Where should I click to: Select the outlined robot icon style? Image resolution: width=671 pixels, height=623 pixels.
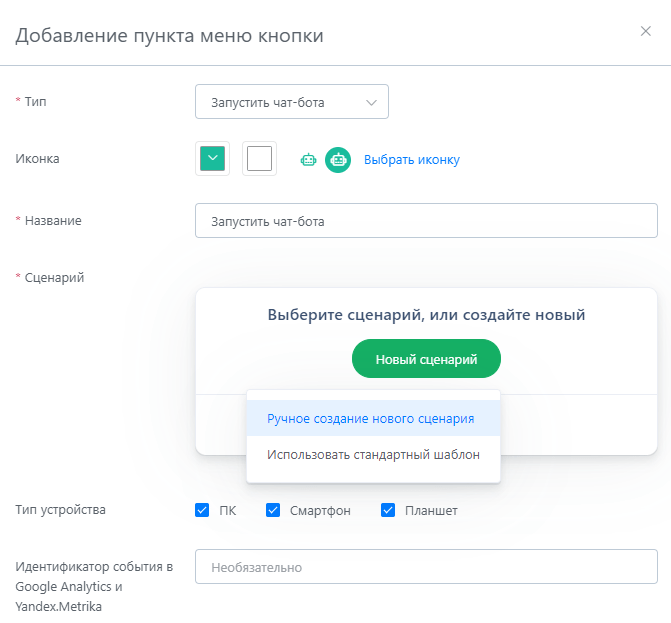point(308,160)
